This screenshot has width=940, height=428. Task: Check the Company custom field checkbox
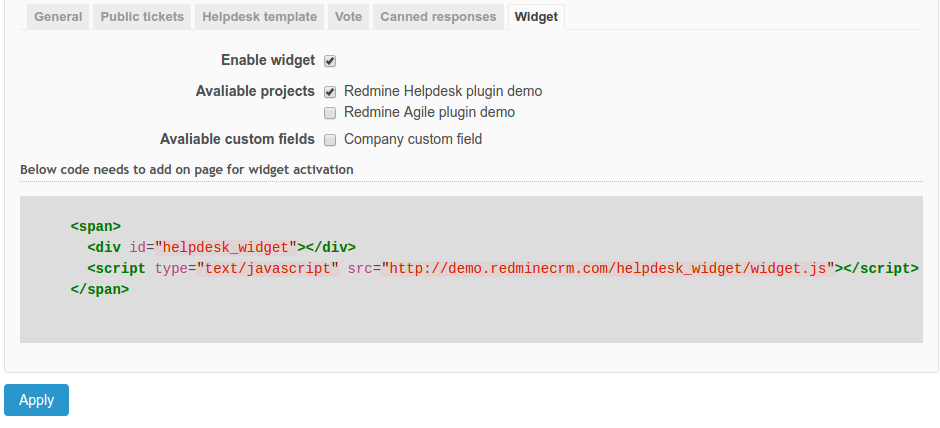(x=330, y=140)
